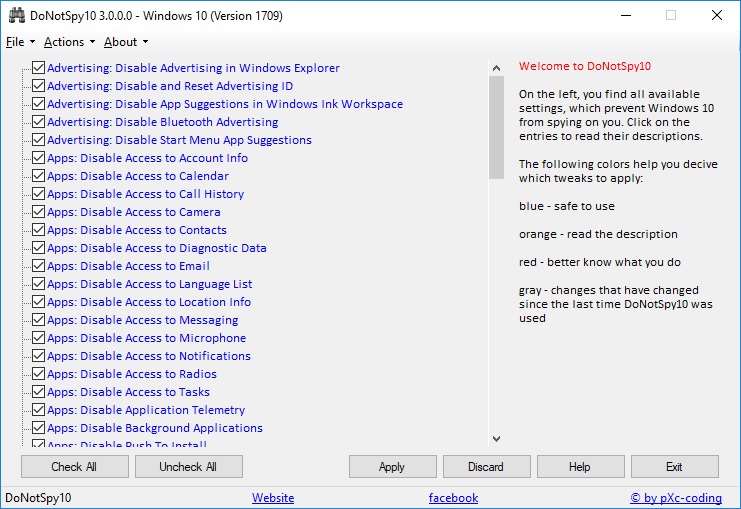The width and height of the screenshot is (741, 509).
Task: Uncheck Disable Application Telemetry checkbox
Action: pos(39,409)
